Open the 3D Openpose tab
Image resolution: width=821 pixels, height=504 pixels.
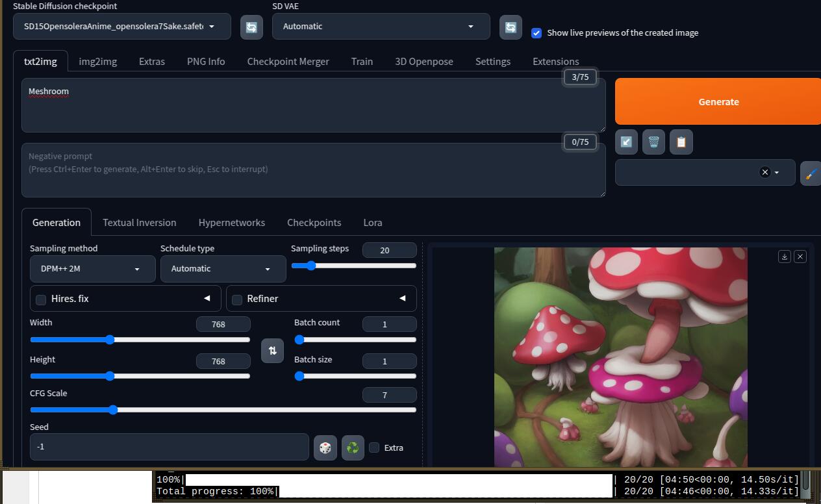(x=424, y=62)
